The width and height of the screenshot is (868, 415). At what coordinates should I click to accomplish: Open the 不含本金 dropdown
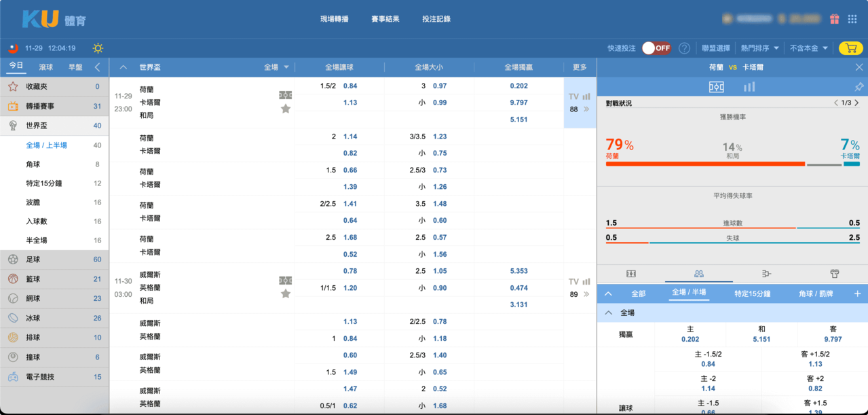click(x=809, y=48)
